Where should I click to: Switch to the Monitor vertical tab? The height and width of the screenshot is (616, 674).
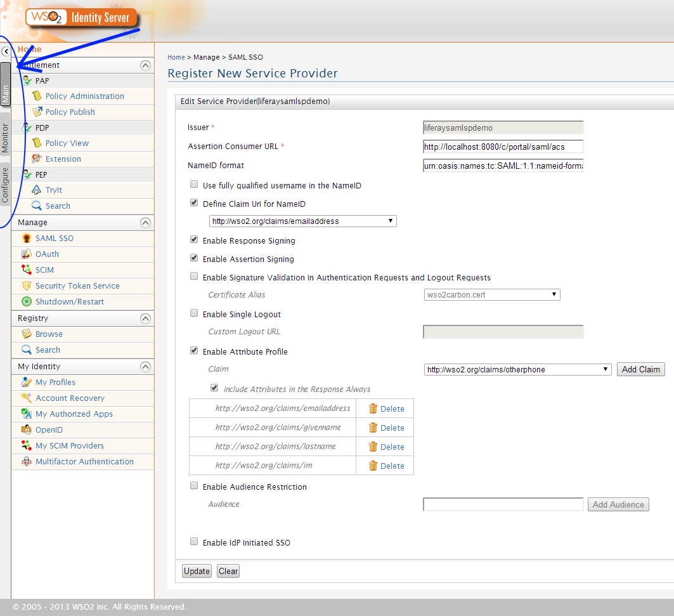pyautogui.click(x=5, y=134)
